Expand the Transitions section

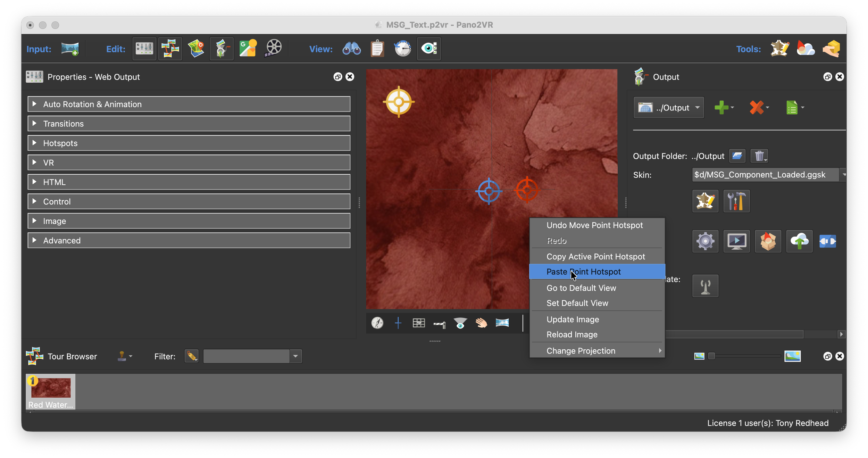[x=189, y=124]
